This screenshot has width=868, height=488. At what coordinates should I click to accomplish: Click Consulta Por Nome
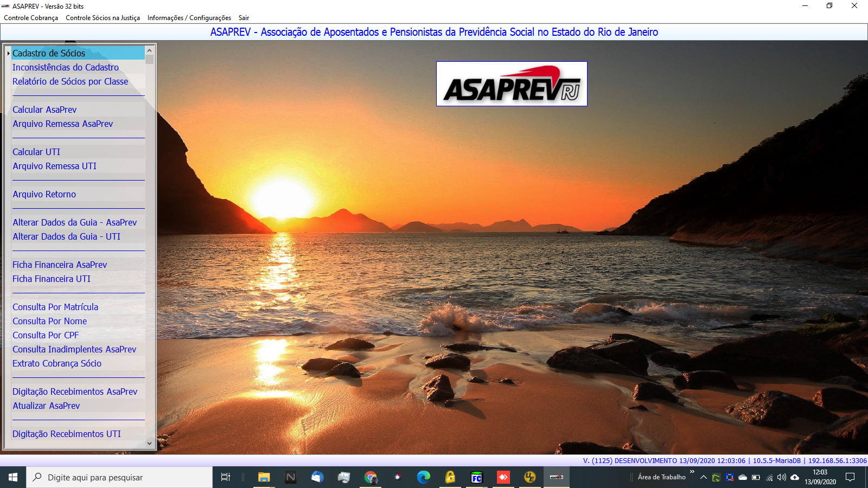(x=78, y=321)
